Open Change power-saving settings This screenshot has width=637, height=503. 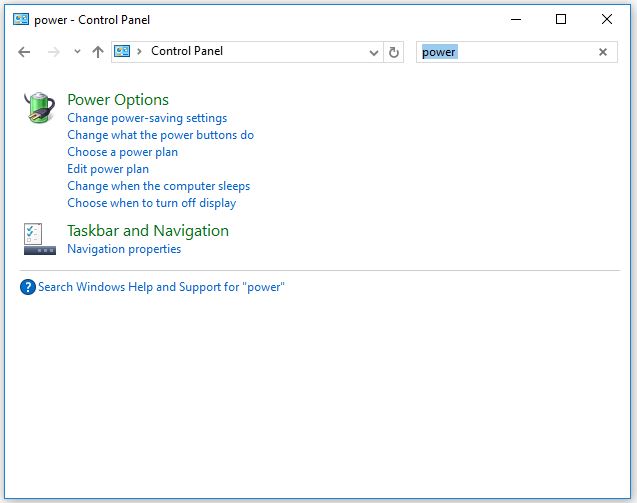147,118
